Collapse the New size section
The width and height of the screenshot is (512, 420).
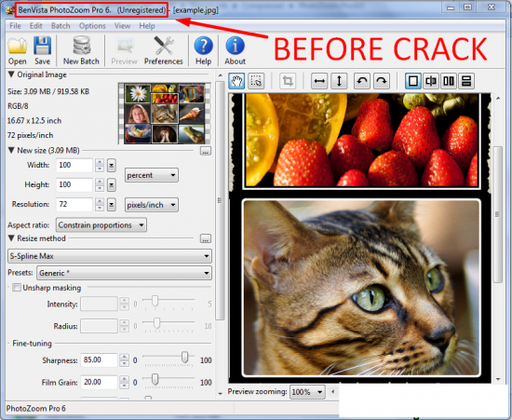coord(11,150)
